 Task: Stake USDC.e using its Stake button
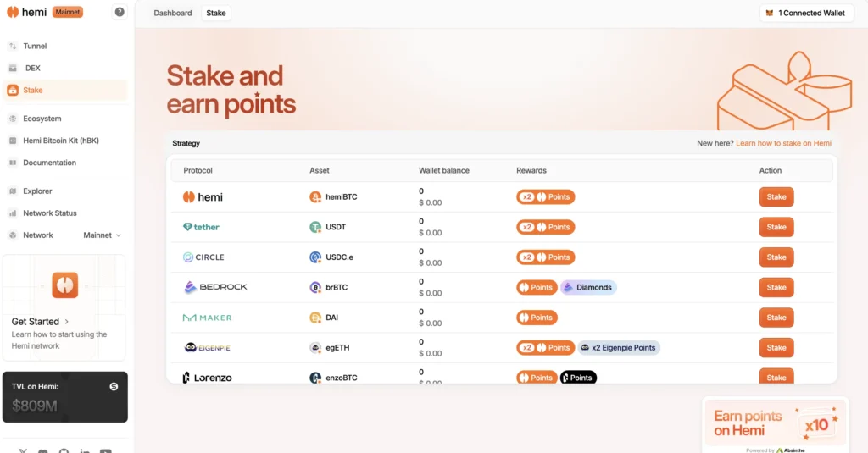(776, 257)
